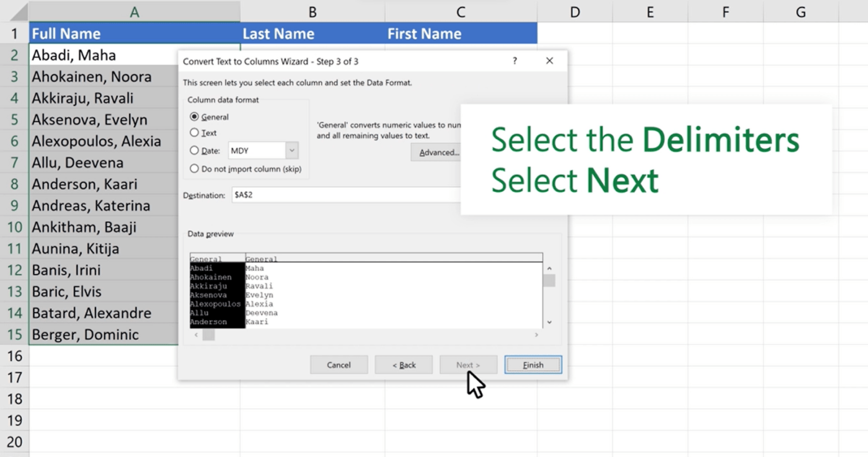Click cell containing Aksenova, Evelyn
Viewport: 868px width, 457px height.
click(103, 120)
